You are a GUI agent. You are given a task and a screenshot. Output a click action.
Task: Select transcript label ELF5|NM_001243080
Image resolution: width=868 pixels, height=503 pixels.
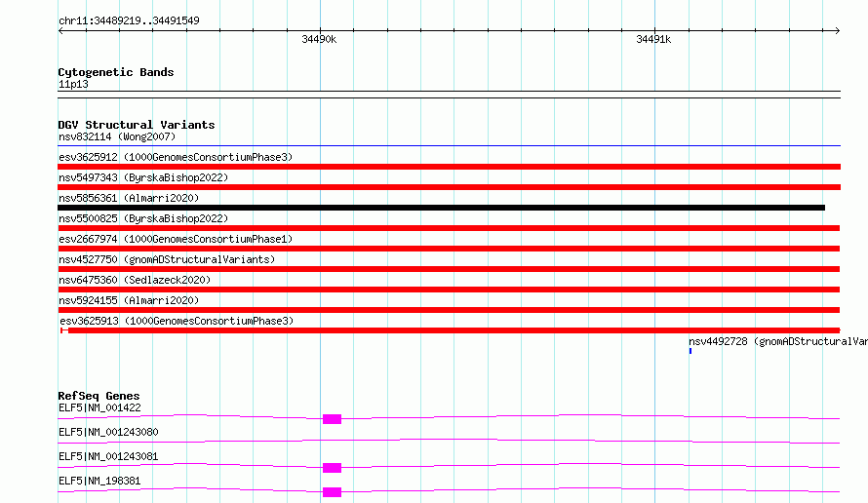(x=108, y=432)
